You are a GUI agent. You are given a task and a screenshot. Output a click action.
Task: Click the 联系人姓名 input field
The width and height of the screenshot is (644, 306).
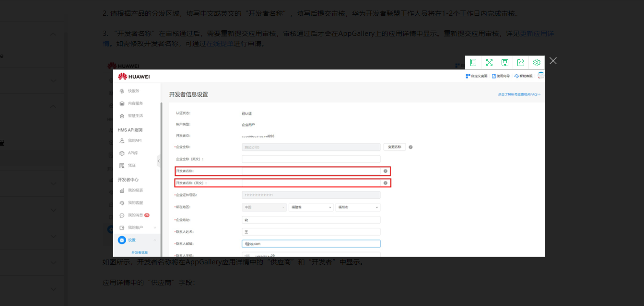tap(311, 232)
